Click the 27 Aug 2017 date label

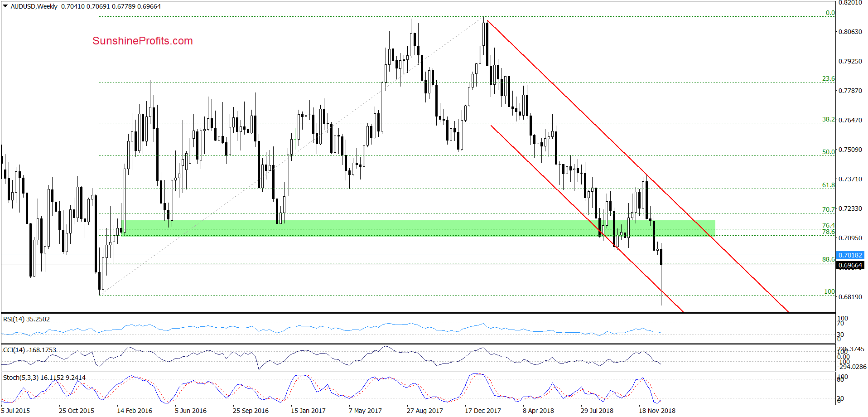coord(424,411)
